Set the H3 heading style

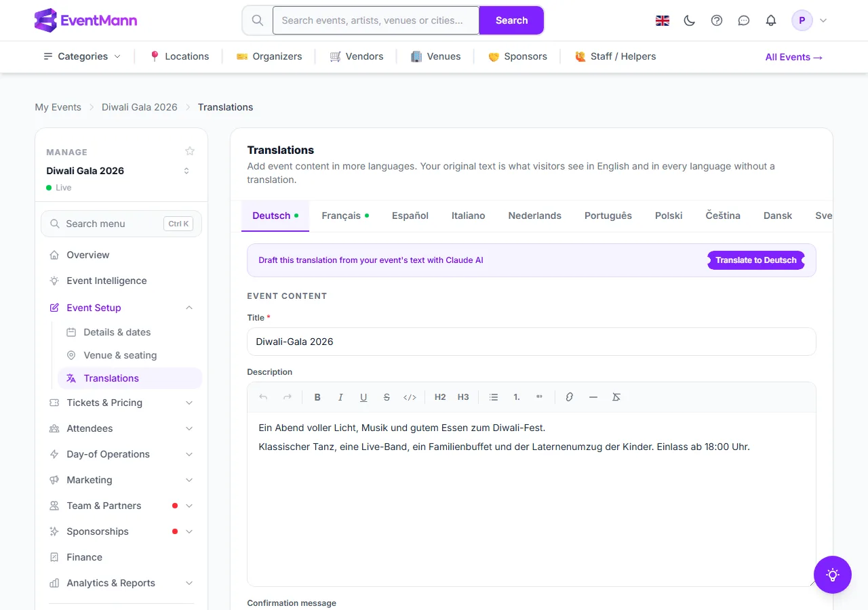pyautogui.click(x=463, y=397)
